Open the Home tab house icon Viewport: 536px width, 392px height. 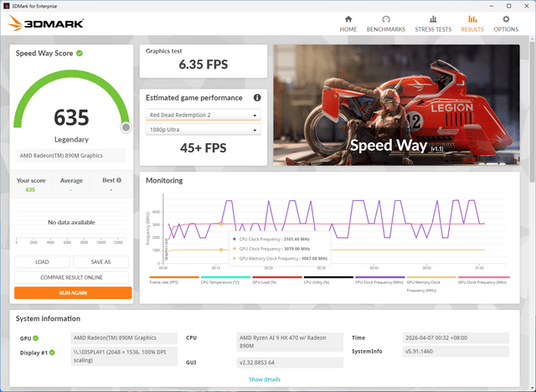pos(348,19)
